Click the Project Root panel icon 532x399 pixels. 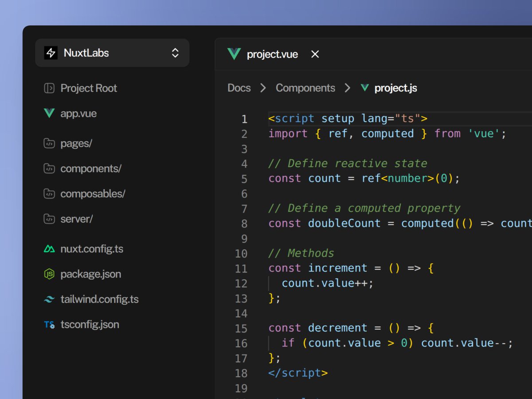point(49,88)
